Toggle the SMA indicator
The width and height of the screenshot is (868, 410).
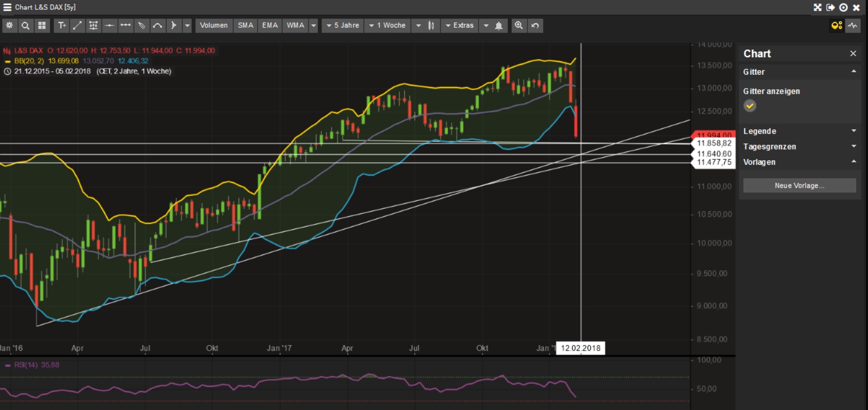[x=245, y=25]
